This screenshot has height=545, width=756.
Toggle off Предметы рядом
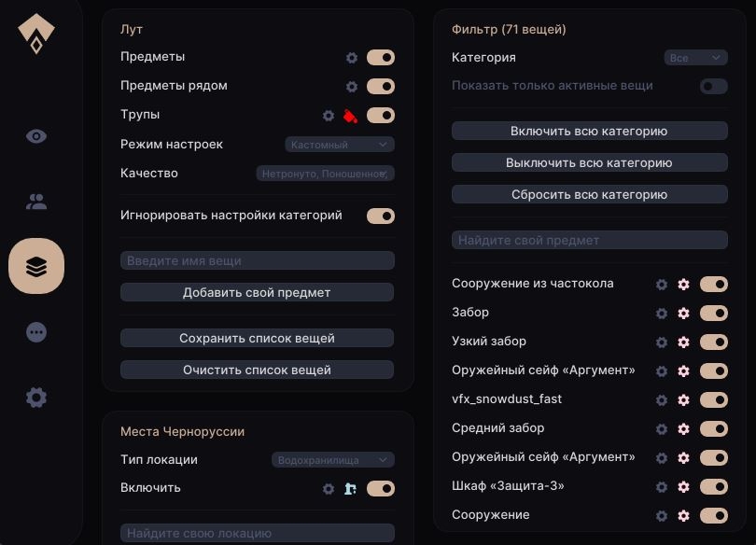point(380,86)
